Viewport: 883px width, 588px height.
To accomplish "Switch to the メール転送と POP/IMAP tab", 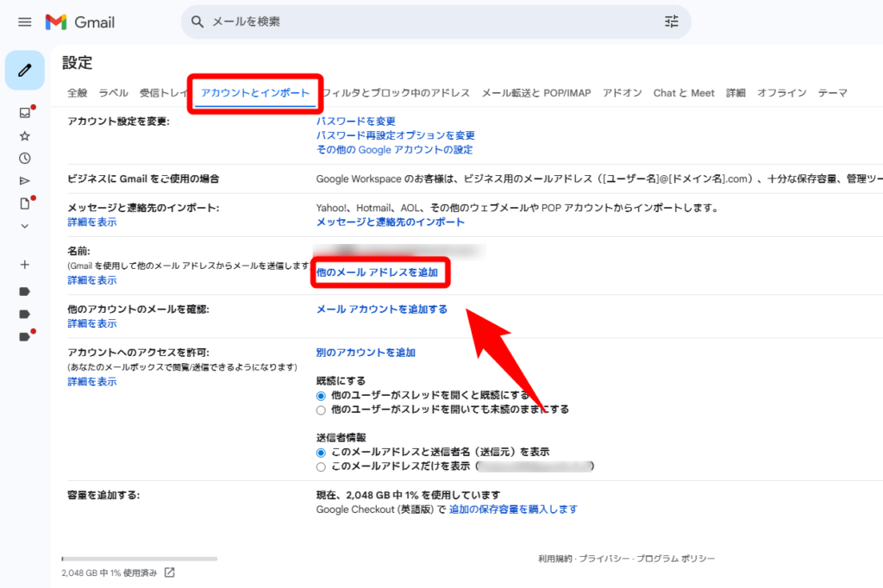I will click(x=536, y=93).
